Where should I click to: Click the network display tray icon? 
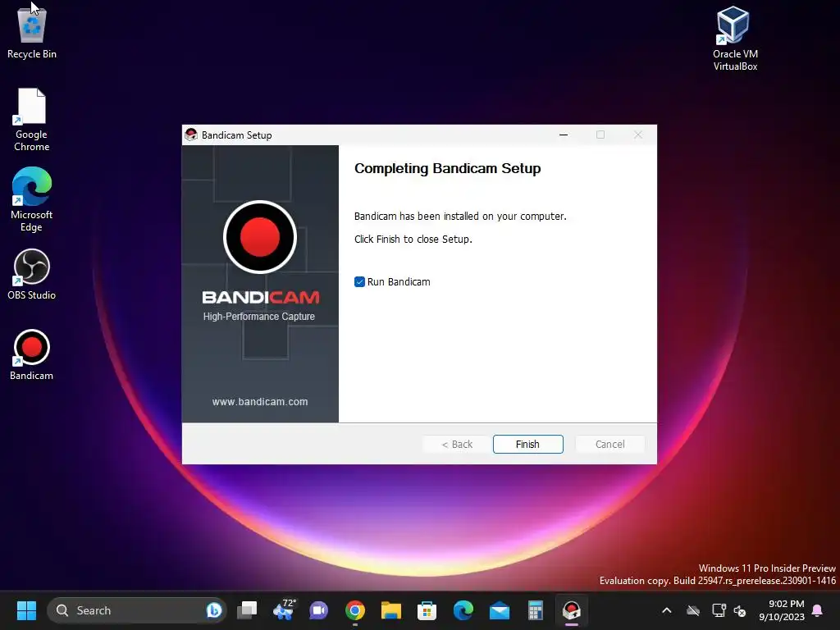(719, 610)
